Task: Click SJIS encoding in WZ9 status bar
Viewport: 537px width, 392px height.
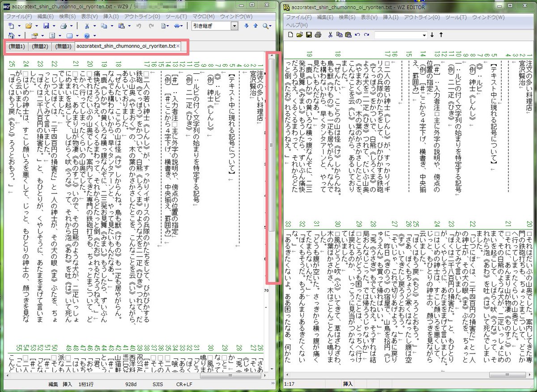Action: pos(158,384)
